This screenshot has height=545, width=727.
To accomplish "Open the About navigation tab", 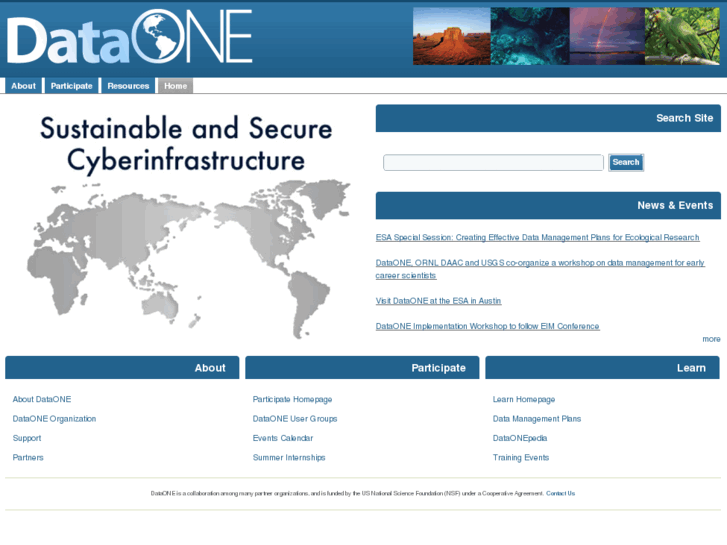I will [x=23, y=86].
